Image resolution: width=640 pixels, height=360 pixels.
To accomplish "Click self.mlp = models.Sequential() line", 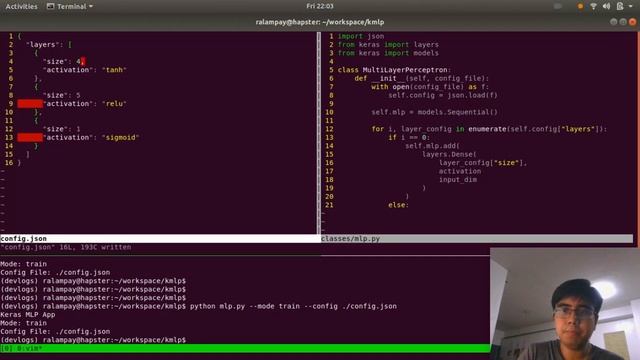I will (434, 112).
